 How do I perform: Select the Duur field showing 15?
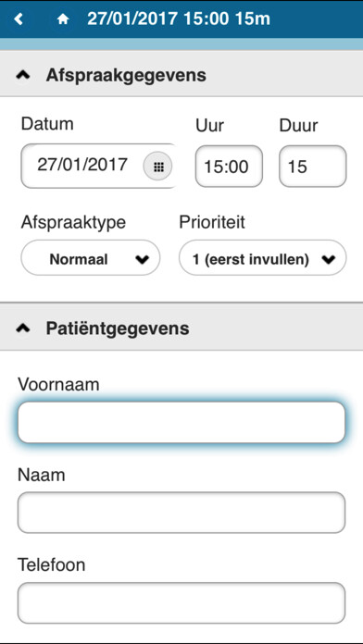[x=313, y=166]
